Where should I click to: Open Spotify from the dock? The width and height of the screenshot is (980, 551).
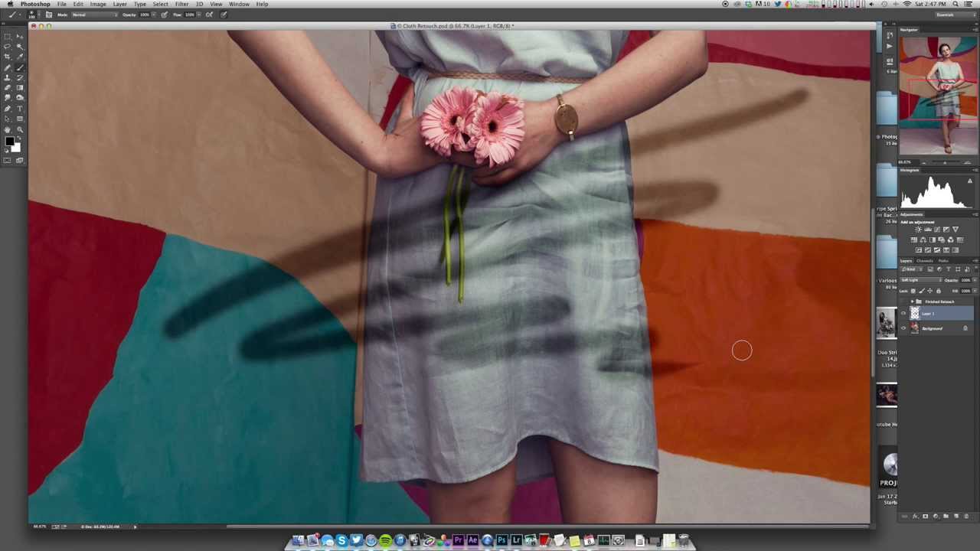point(385,540)
